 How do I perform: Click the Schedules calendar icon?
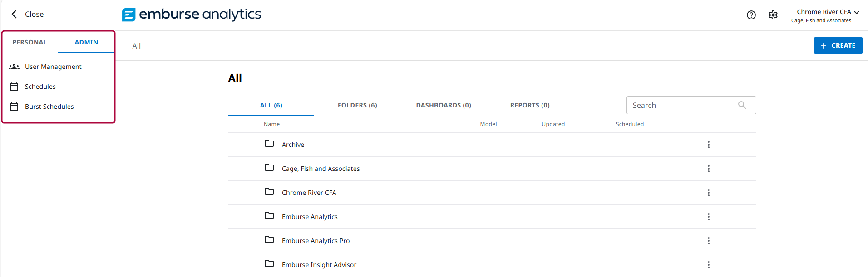pos(14,87)
